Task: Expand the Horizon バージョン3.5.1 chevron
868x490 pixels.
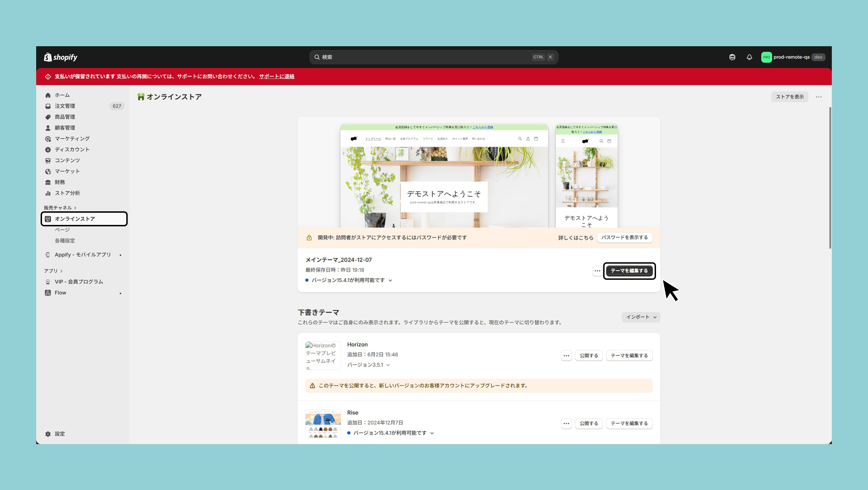Action: [388, 365]
